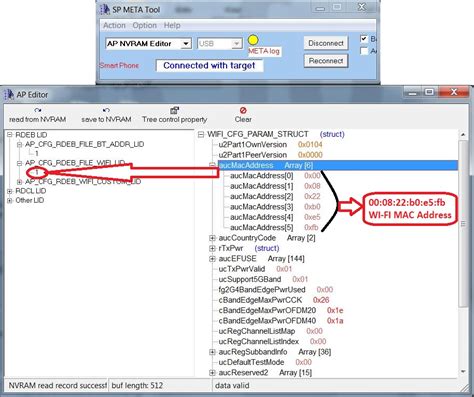
Task: Collapse the RDEB LID tree node
Action: 10,135
